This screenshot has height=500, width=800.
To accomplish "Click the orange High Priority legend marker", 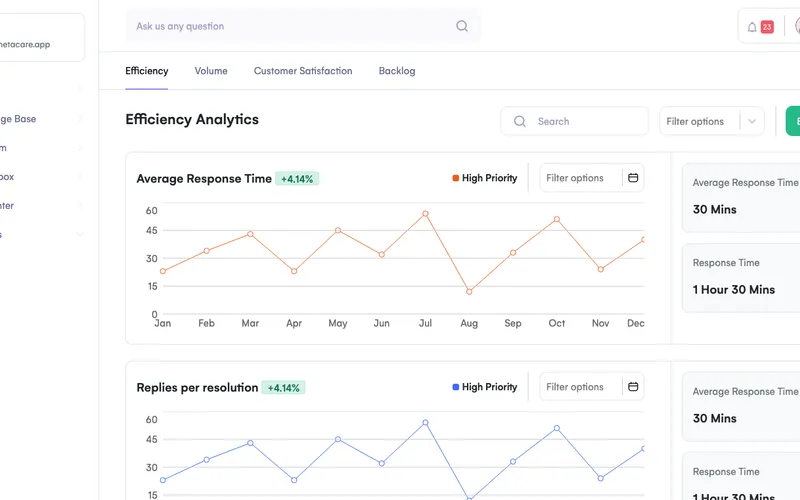I will [456, 178].
